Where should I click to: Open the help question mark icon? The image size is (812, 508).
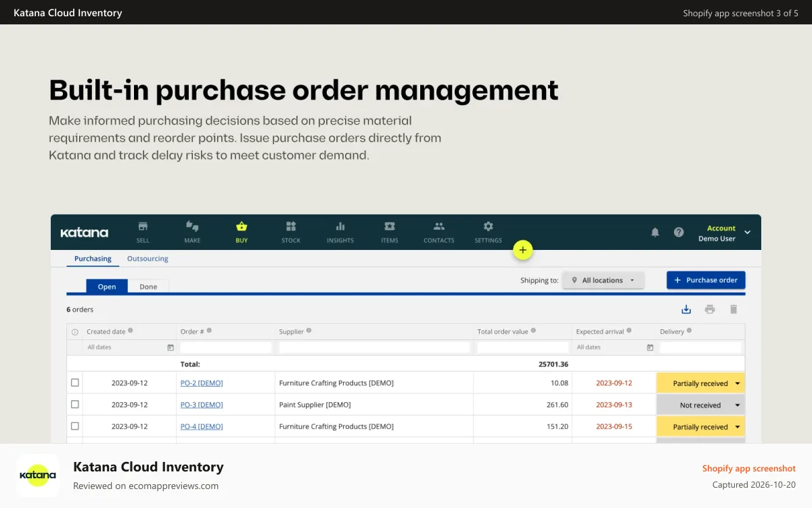(x=679, y=232)
